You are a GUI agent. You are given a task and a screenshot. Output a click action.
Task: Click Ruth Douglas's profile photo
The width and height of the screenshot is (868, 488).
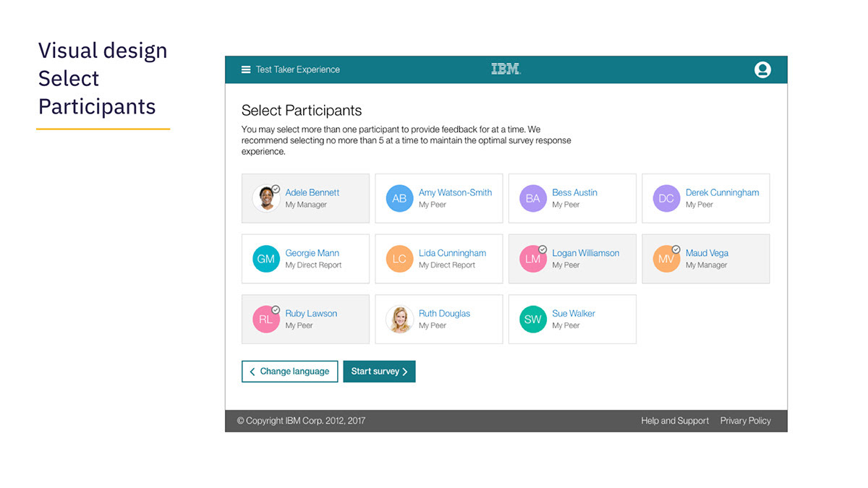pos(399,319)
